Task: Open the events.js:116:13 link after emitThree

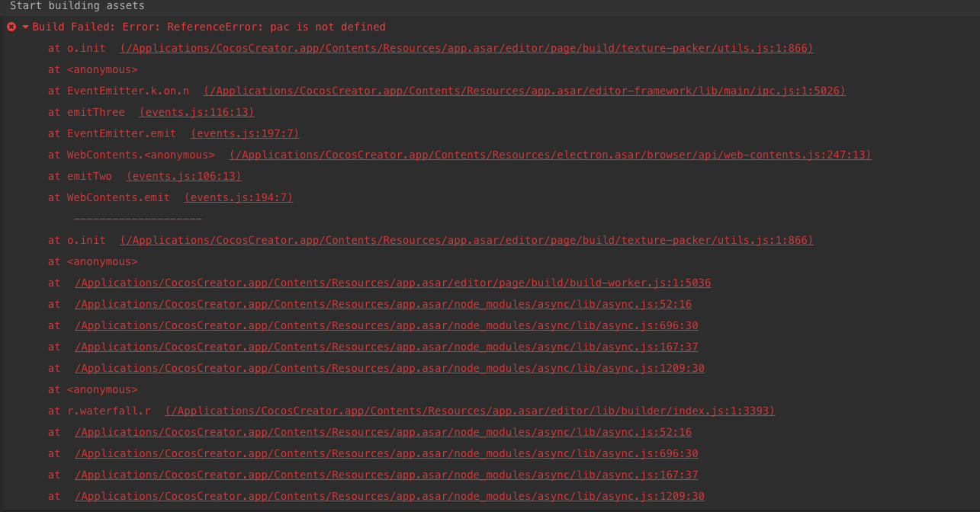Action: [x=197, y=112]
